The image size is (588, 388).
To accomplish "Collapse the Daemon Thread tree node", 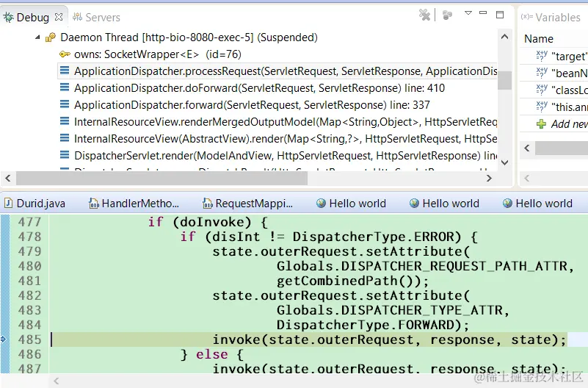I will click(x=37, y=37).
